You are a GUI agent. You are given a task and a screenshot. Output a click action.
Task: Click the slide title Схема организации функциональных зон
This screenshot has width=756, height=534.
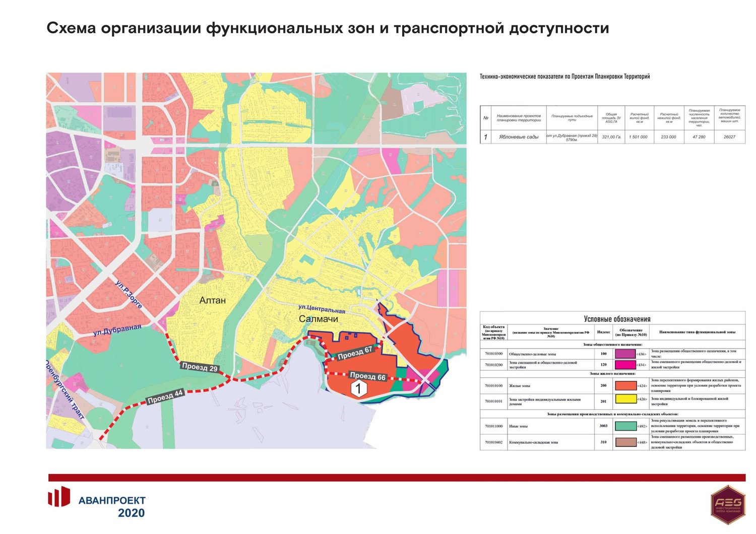click(x=328, y=28)
